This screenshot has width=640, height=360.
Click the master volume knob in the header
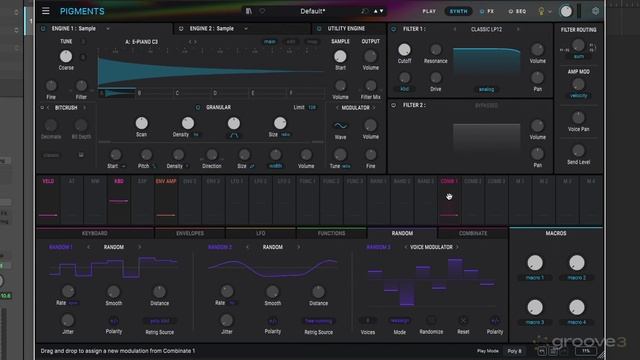click(x=566, y=11)
